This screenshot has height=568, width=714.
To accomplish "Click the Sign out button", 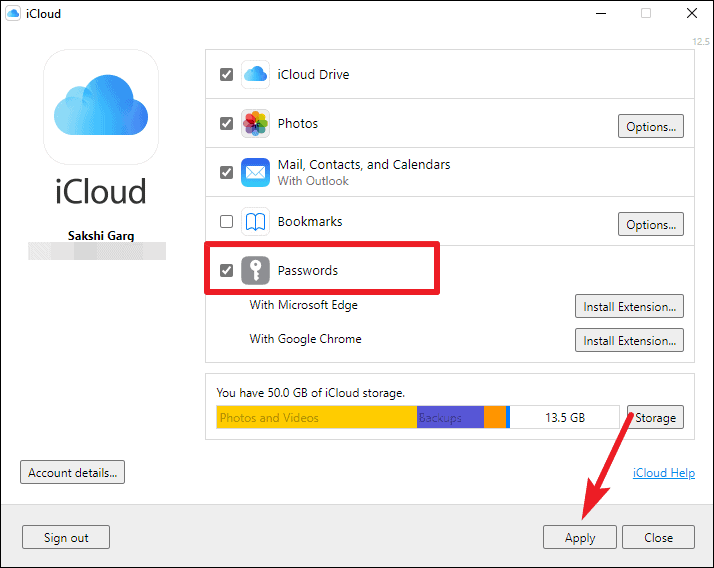I will pyautogui.click(x=66, y=537).
